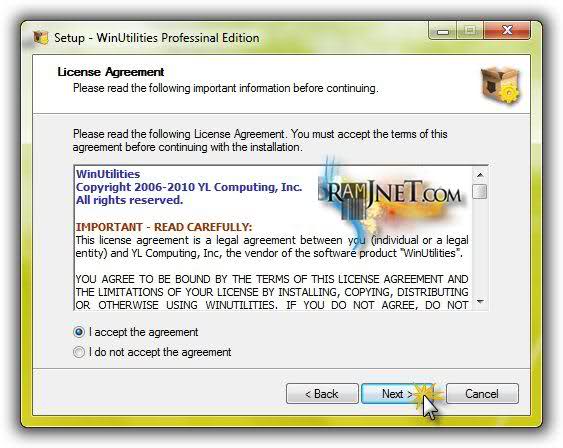Return to previous page with Back button
This screenshot has width=563, height=448.
tap(322, 394)
